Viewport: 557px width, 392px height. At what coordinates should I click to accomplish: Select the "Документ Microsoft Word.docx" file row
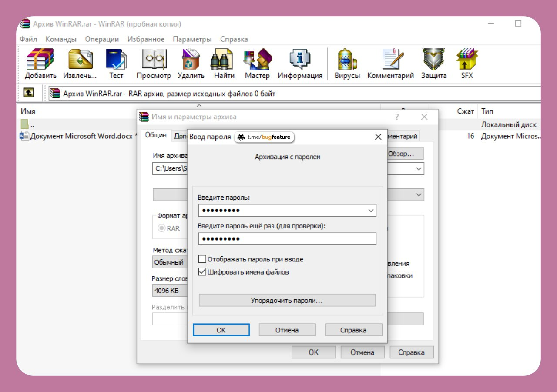(x=77, y=136)
